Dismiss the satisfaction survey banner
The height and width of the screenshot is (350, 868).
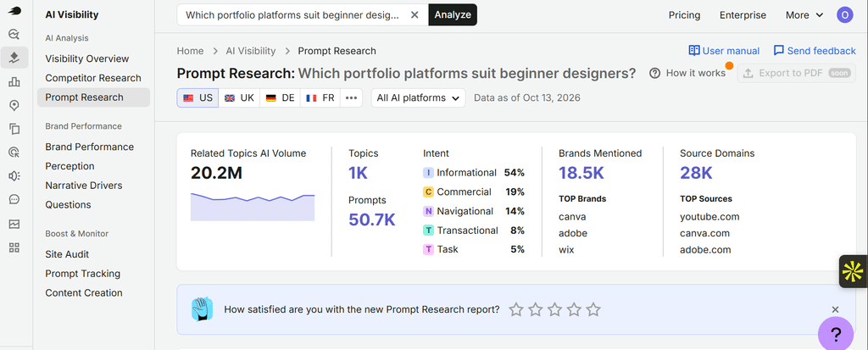(835, 309)
